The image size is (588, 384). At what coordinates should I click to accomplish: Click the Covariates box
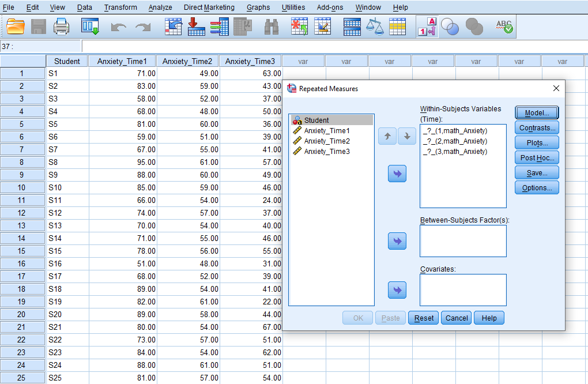pyautogui.click(x=463, y=290)
